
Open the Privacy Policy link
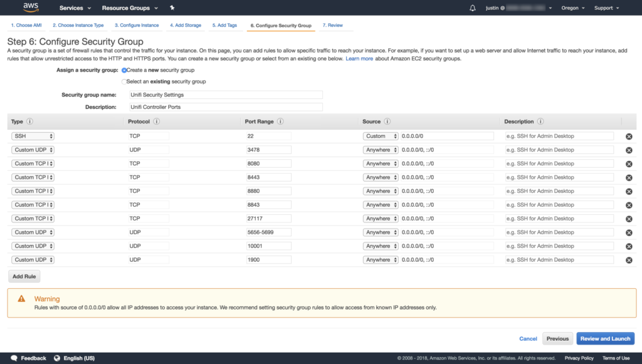pos(579,358)
